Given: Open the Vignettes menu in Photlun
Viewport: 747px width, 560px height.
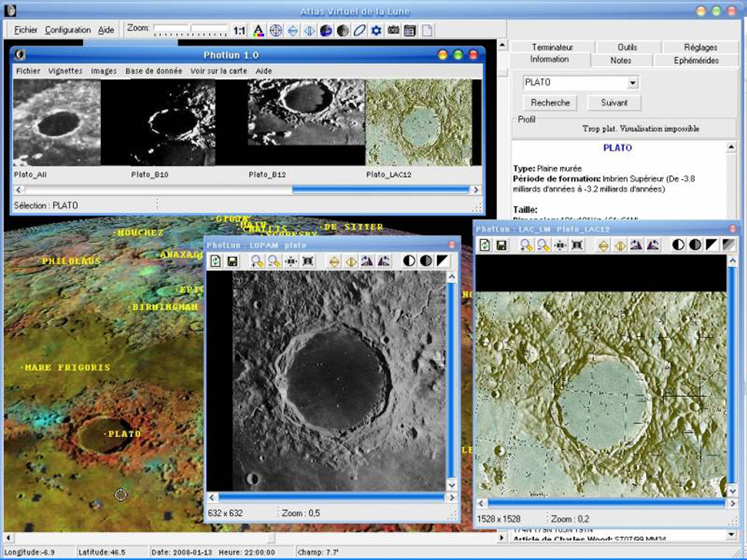Looking at the screenshot, I should 66,71.
